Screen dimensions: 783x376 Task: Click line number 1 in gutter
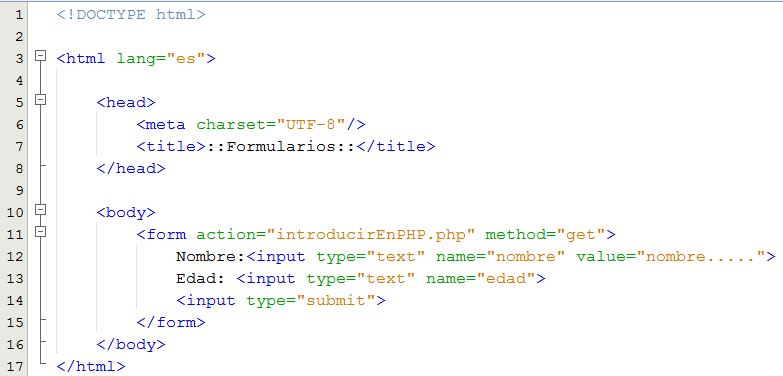click(x=19, y=14)
